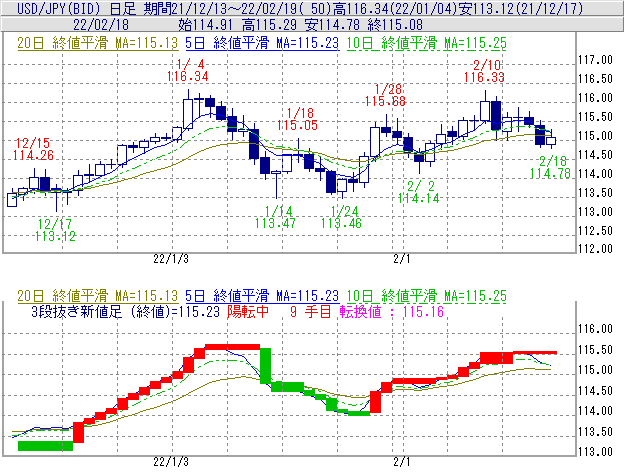The image size is (624, 475).
Task: Click the 116.50 axis label on upper chart
Action: (595, 79)
